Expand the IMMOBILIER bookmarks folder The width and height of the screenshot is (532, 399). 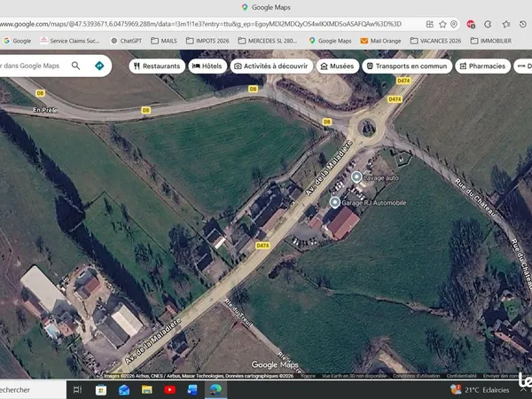[491, 41]
